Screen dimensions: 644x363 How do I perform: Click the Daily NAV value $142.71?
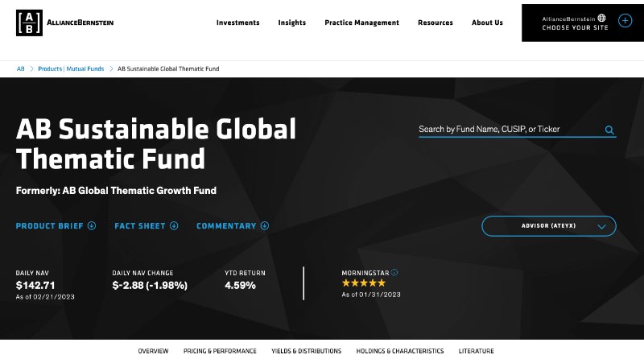pos(35,285)
